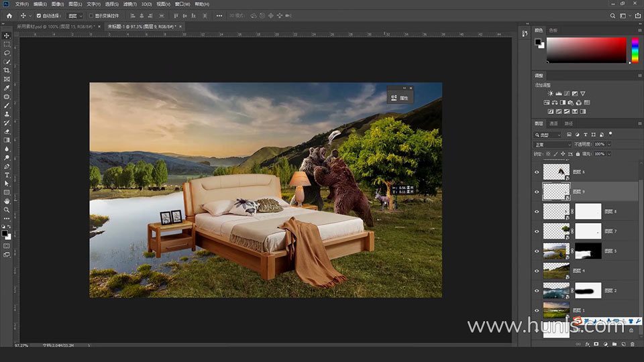Screen dimensions: 644x362
Task: Click the rainbow hue slider strip
Action: click(634, 50)
